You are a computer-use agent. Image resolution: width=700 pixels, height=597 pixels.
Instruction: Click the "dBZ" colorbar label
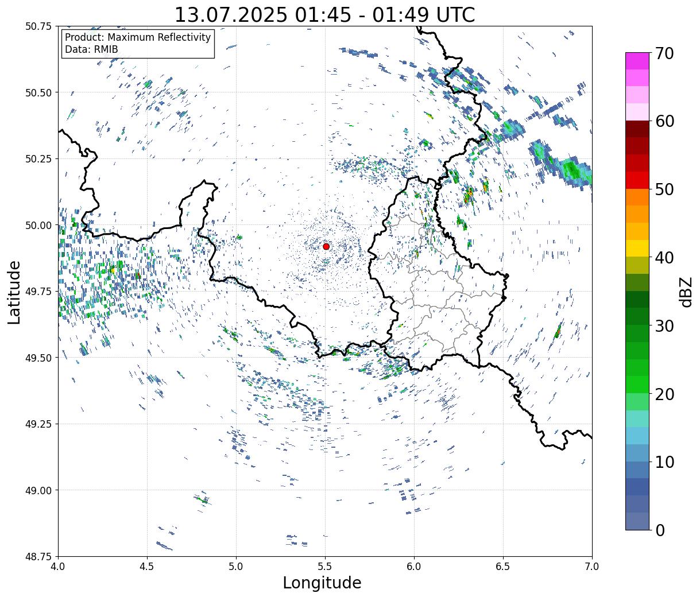click(x=686, y=292)
